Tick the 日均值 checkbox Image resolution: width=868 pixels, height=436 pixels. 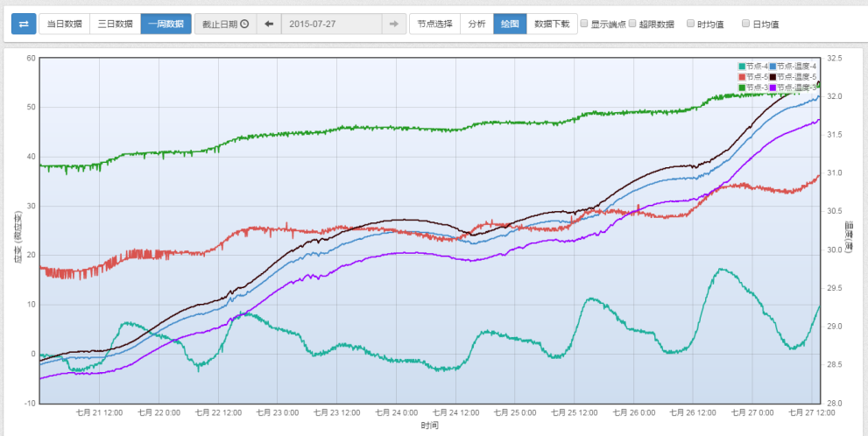pos(746,24)
